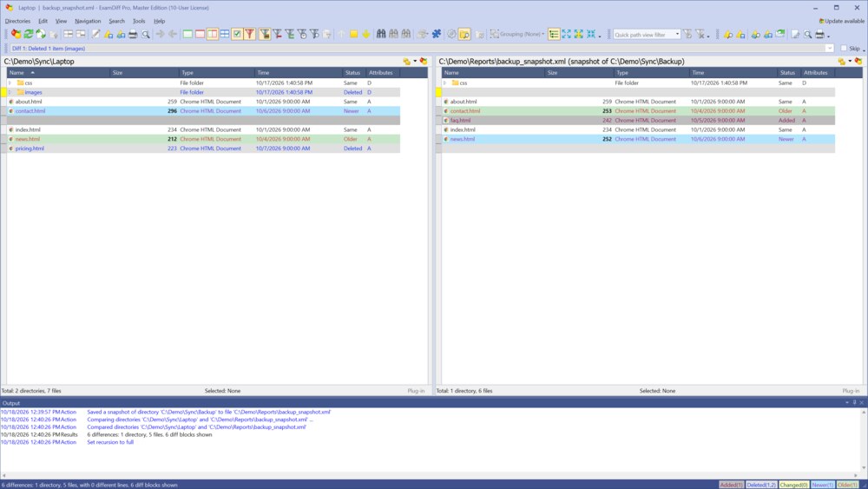Open the Edit menu
868x489 pixels.
pos(43,21)
